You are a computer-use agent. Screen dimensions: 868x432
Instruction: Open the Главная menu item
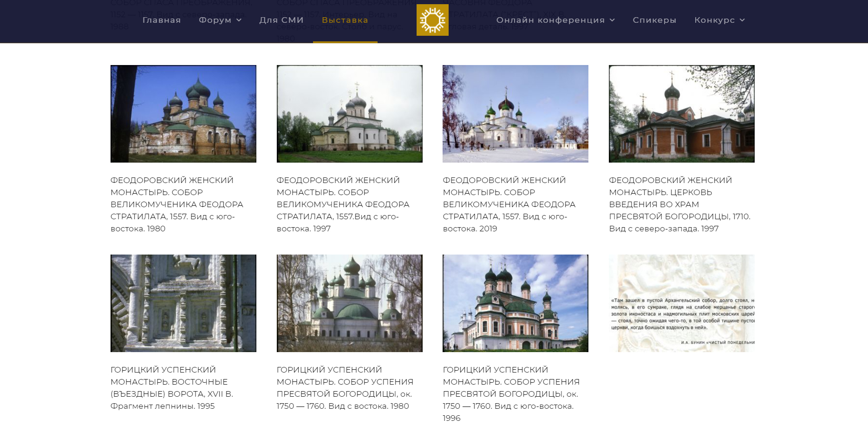(x=162, y=20)
